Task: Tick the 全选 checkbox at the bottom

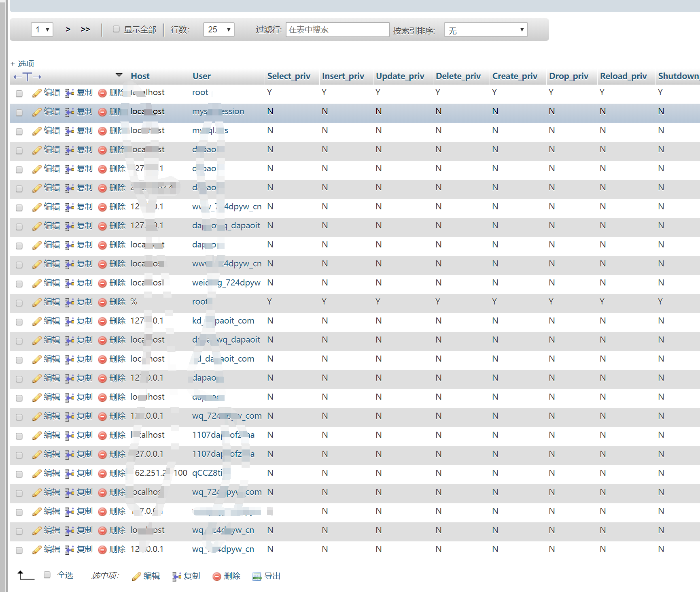Action: [x=47, y=575]
